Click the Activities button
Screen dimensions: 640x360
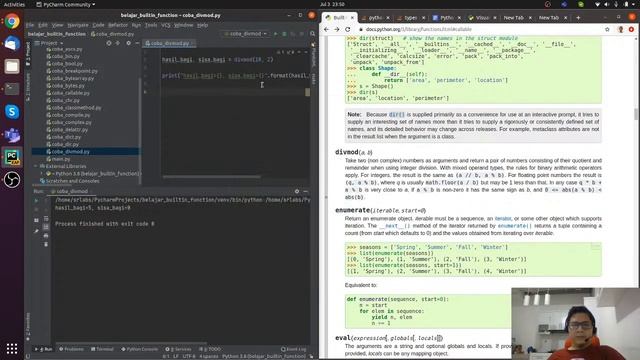tap(14, 4)
